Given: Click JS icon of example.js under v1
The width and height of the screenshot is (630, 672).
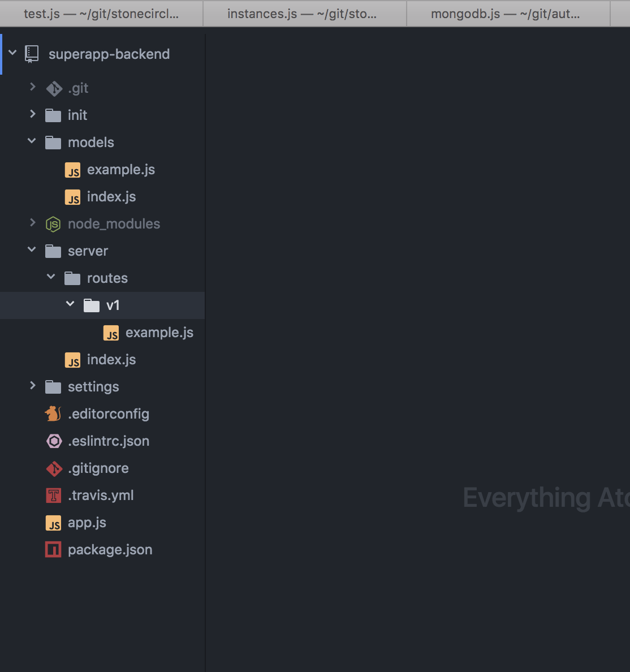Looking at the screenshot, I should [x=111, y=333].
